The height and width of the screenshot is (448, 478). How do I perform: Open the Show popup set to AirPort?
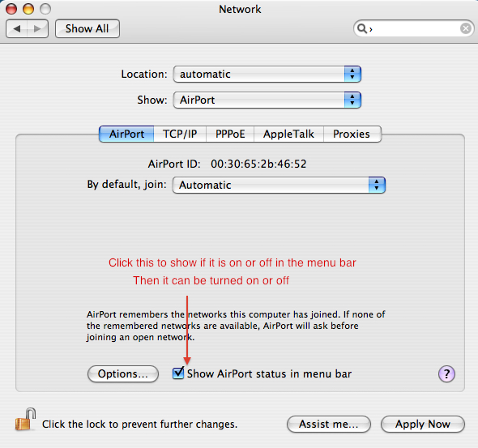click(267, 100)
